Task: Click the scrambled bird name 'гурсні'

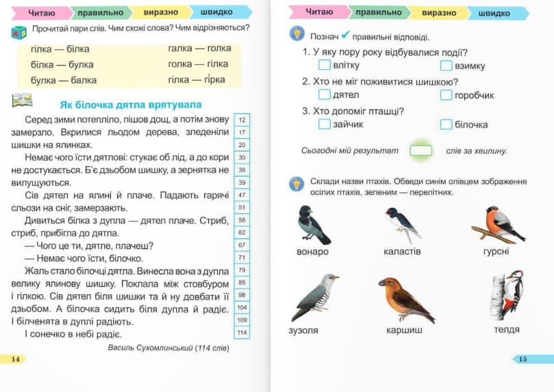Action: click(496, 252)
